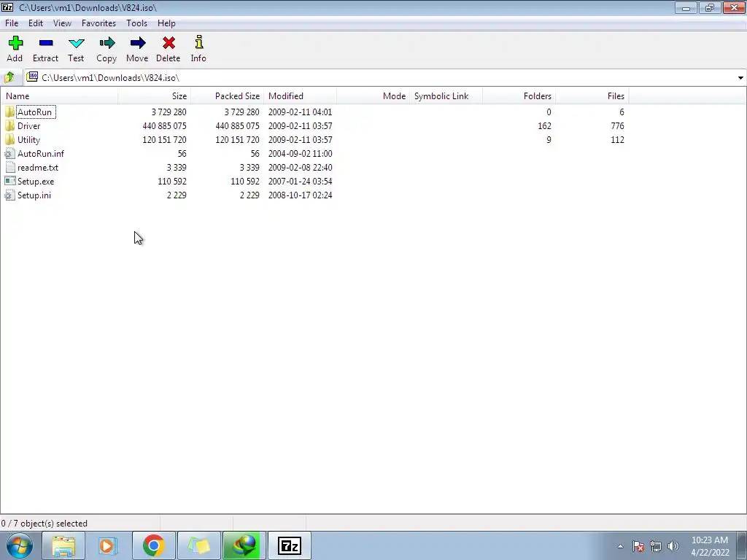This screenshot has width=747, height=560.
Task: Select the Setup.ini file name
Action: click(x=34, y=195)
